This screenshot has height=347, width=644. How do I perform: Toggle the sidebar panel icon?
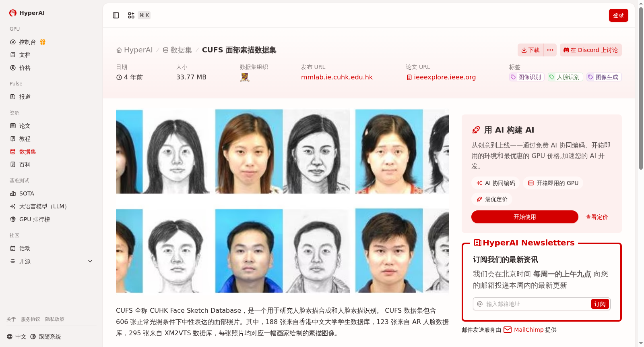point(116,15)
